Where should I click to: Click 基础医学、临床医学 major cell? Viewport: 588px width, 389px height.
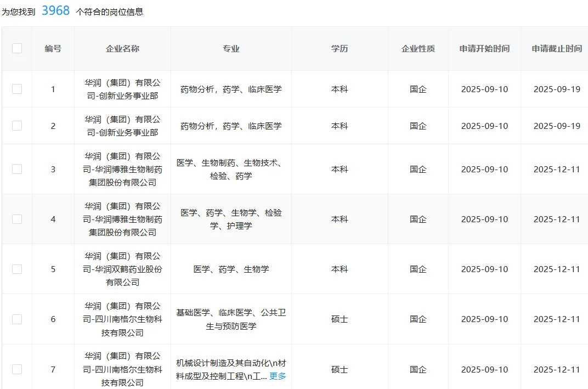231,319
